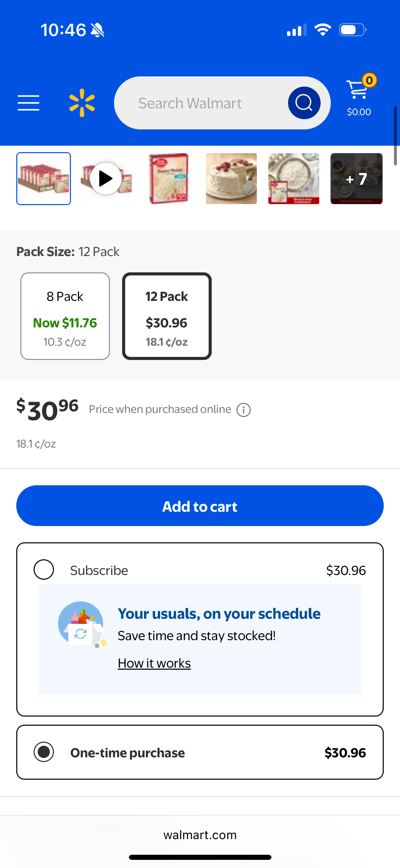The width and height of the screenshot is (400, 868).
Task: Select the Subscribe radio button
Action: 44,569
